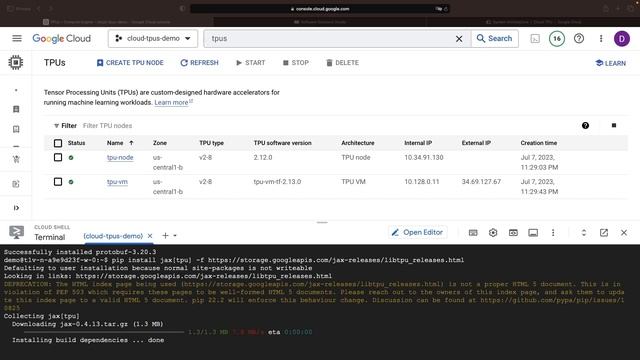The height and width of the screenshot is (360, 640).
Task: Click the sidebar document icon near bottom
Action: pyautogui.click(x=16, y=184)
